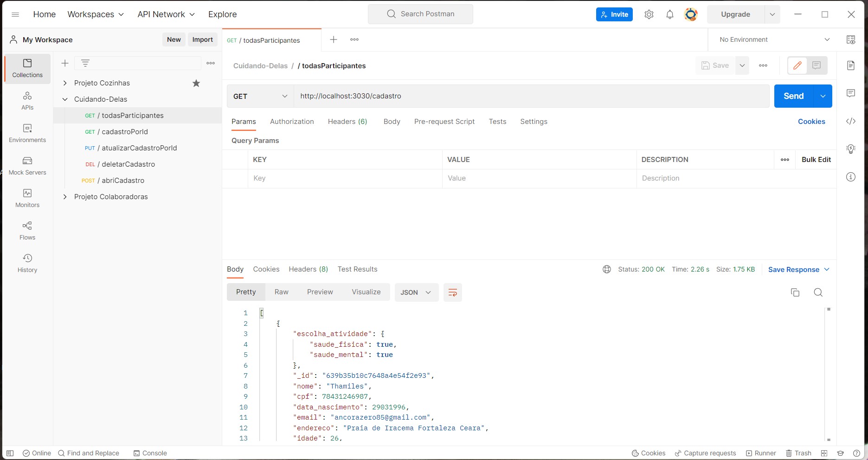Viewport: 868px width, 460px height.
Task: Open the Runner from status bar
Action: coord(761,453)
